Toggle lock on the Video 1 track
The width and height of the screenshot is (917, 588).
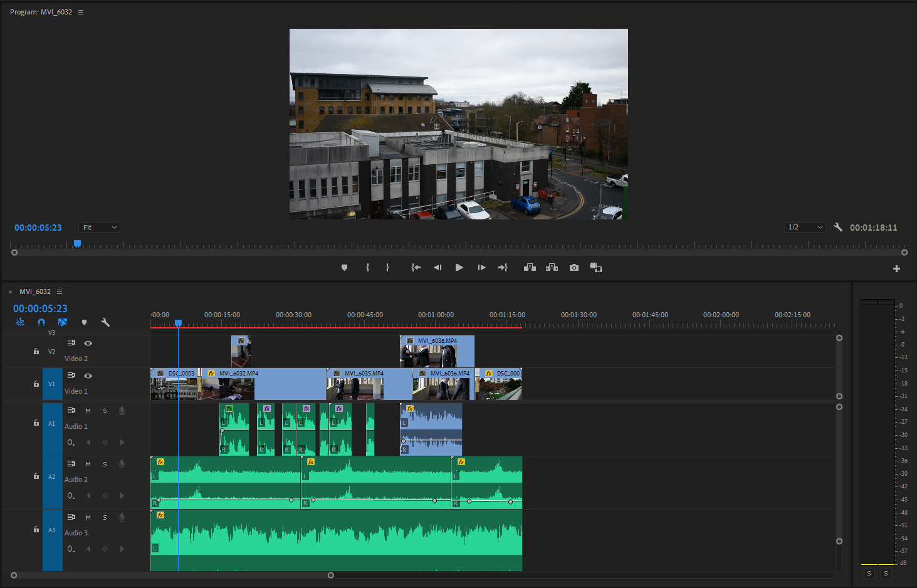[x=36, y=384]
